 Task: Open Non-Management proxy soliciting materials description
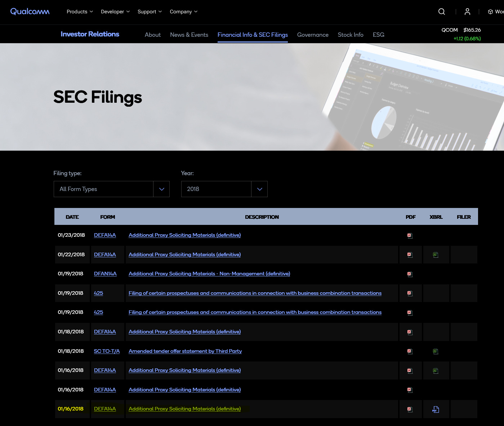[209, 274]
